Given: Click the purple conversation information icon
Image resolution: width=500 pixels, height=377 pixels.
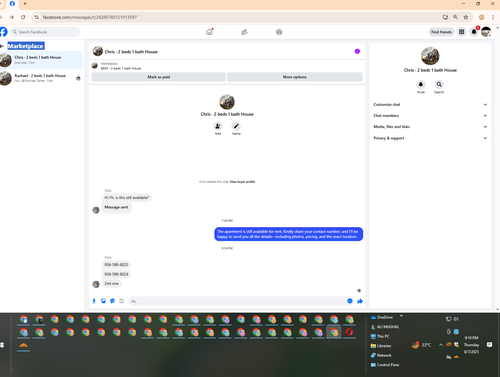Looking at the screenshot, I should (x=357, y=51).
